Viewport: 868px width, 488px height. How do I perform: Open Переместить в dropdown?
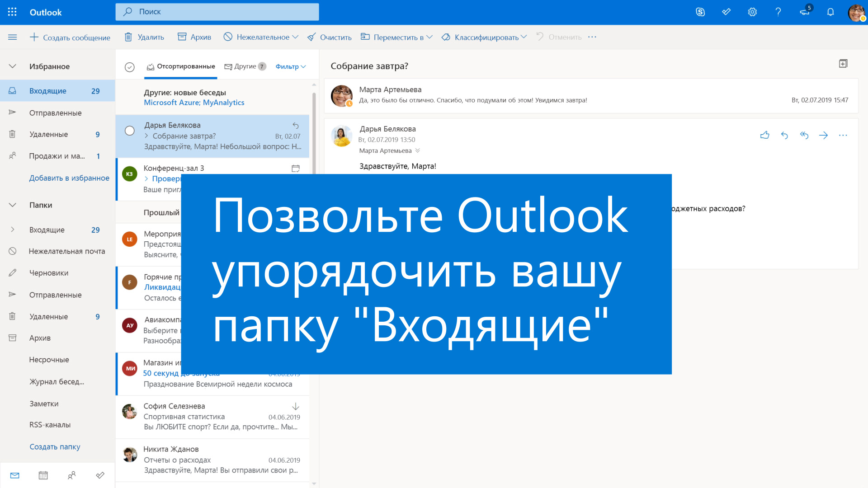click(396, 37)
